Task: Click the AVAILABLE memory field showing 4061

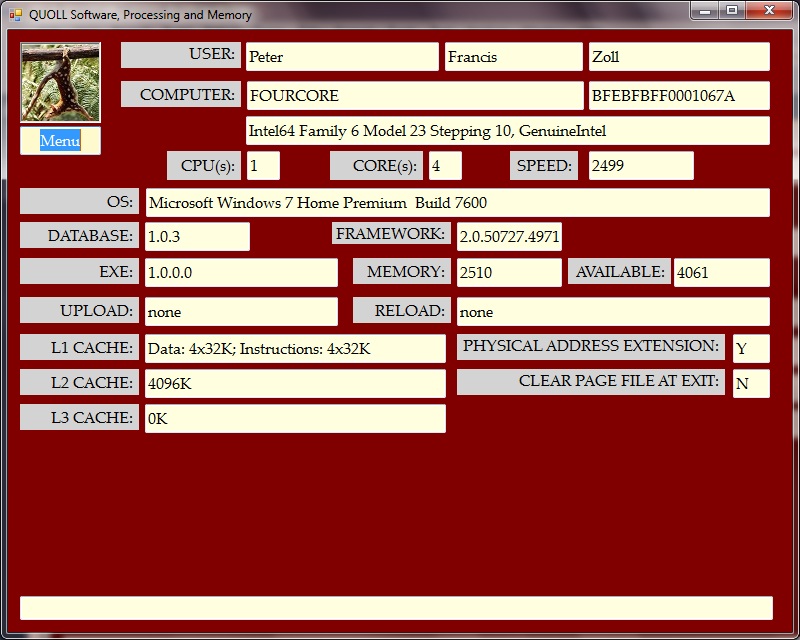Action: pyautogui.click(x=721, y=273)
